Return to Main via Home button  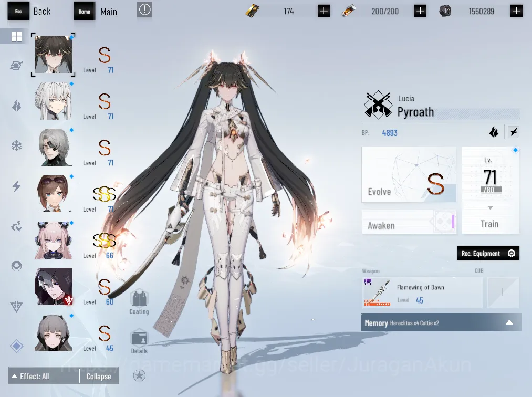96,12
